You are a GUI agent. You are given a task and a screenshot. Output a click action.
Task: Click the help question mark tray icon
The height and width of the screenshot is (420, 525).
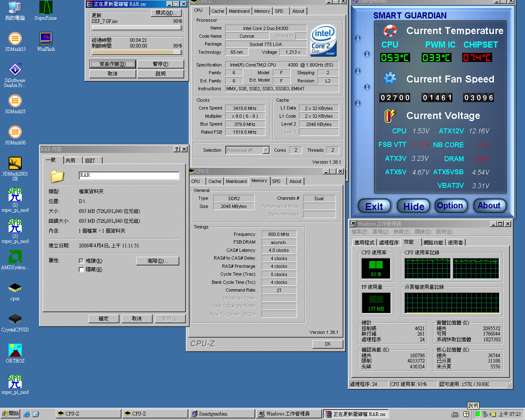(466, 414)
